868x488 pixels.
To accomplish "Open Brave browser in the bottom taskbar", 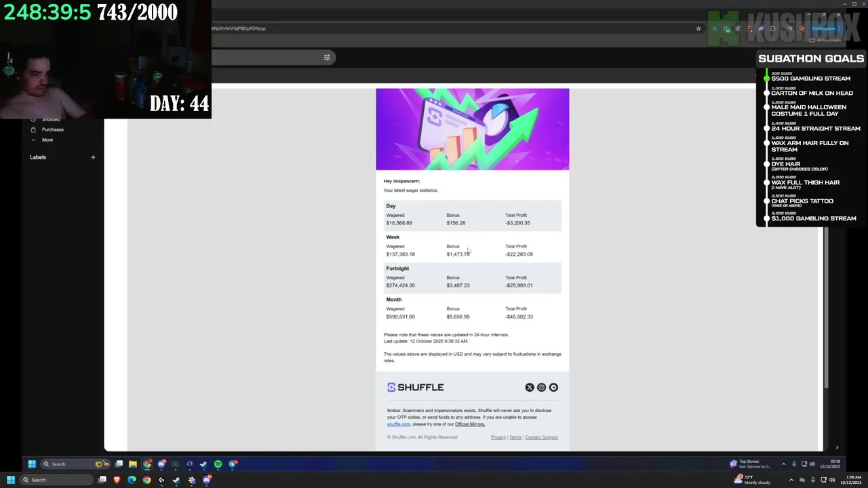I will point(117,480).
